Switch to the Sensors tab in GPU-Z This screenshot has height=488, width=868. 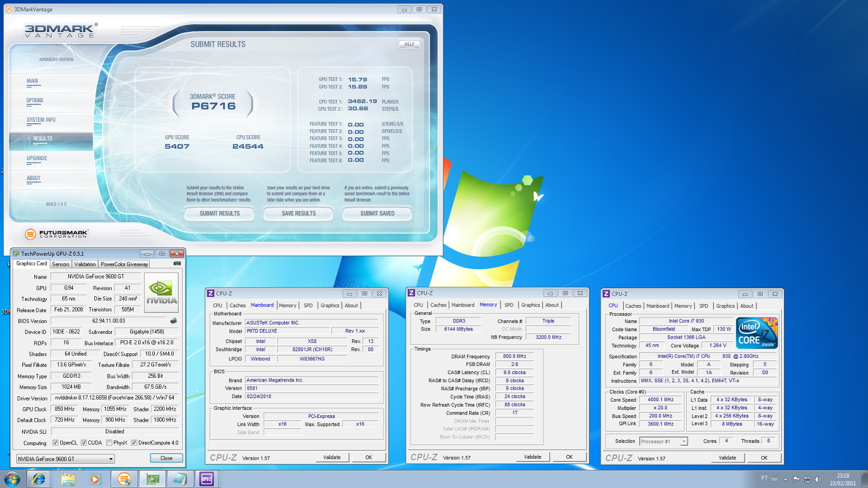61,264
